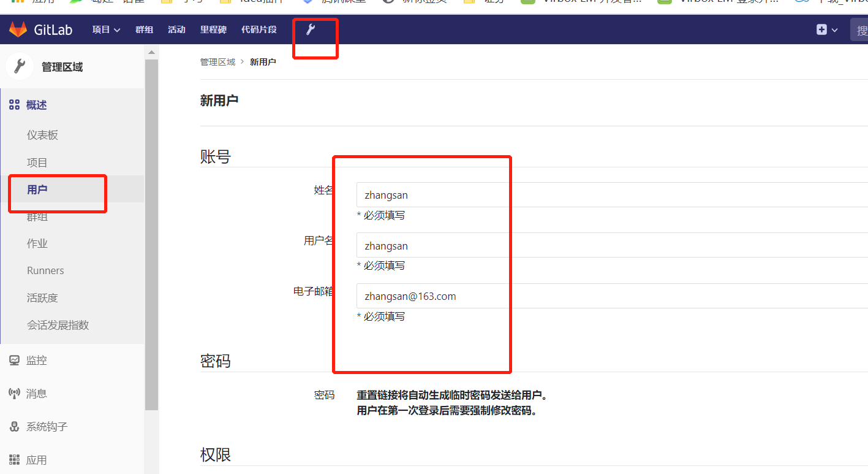Select 活跃度 in the sidebar
Screen dimensions: 868x474
click(42, 298)
